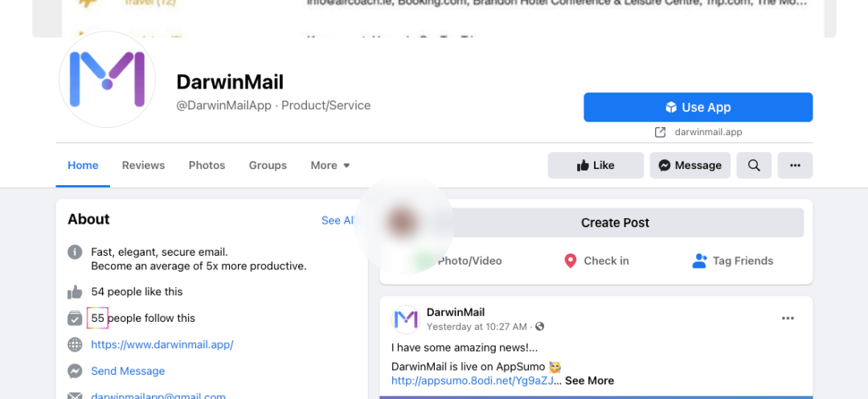Viewport: 868px width, 399px height.
Task: Choose the Tag Friends option
Action: 732,261
